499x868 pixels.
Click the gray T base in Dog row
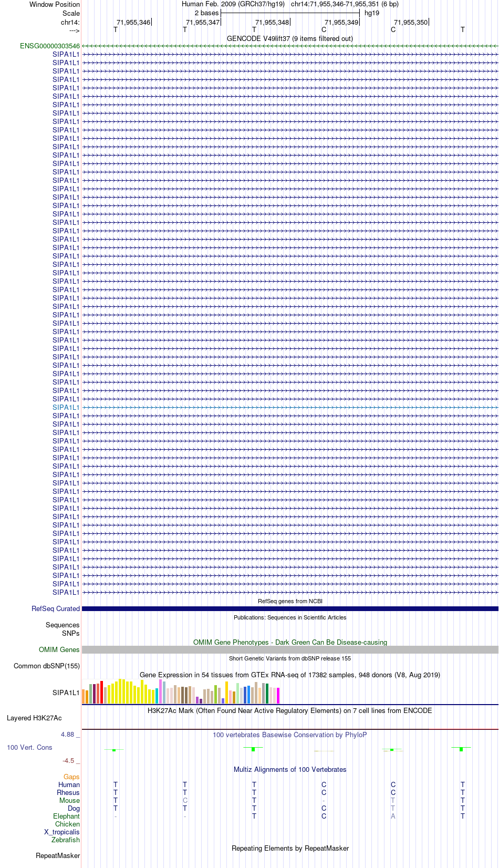(x=393, y=809)
